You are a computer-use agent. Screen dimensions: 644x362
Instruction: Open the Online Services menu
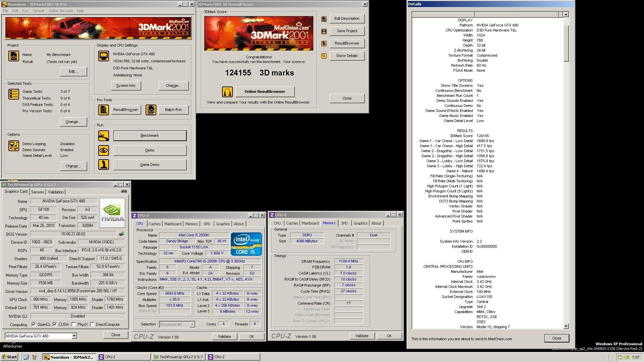click(60, 11)
